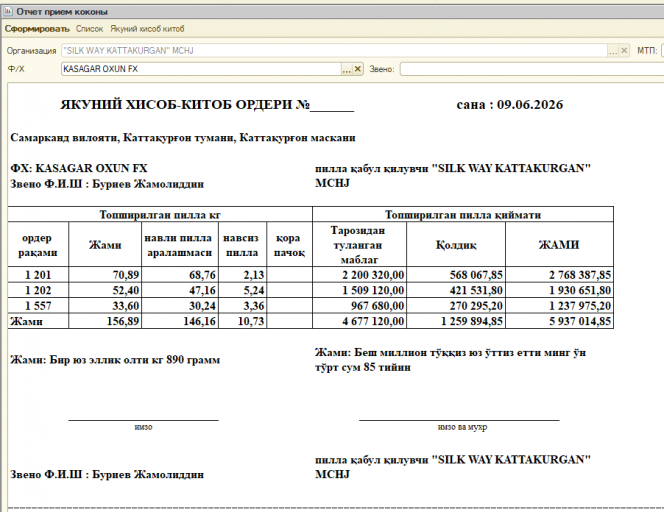Select the ЖАМИ column header on right
This screenshot has height=512, width=664.
559,245
